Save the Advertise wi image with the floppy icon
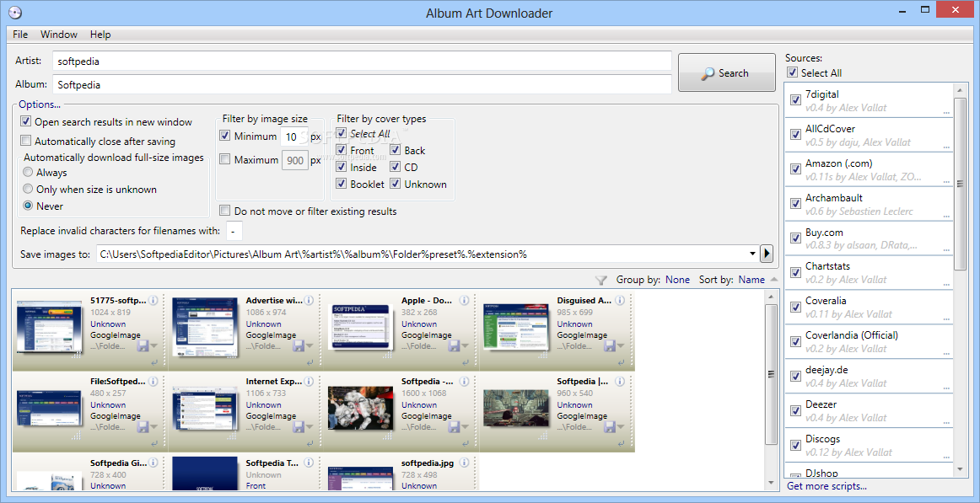The image size is (980, 503). pos(298,345)
